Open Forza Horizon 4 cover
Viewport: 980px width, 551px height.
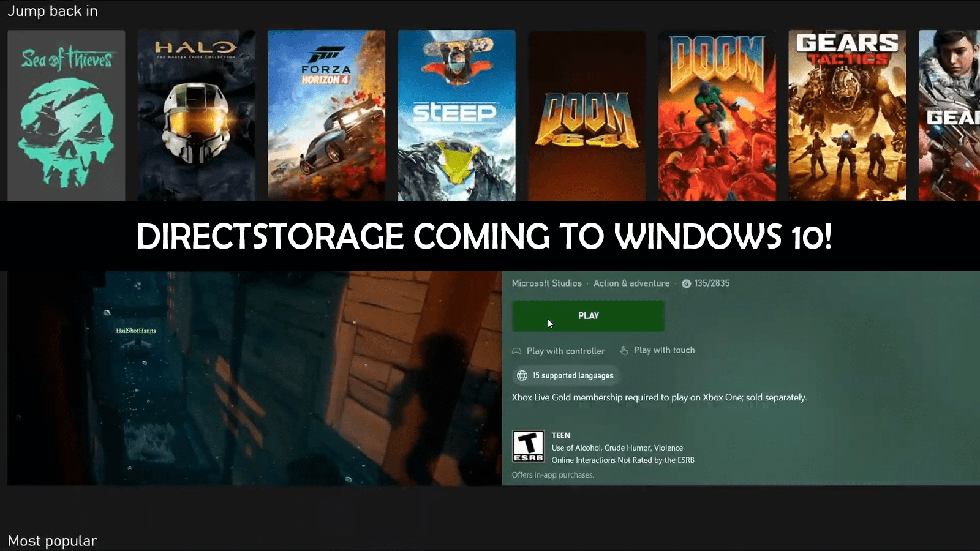326,116
